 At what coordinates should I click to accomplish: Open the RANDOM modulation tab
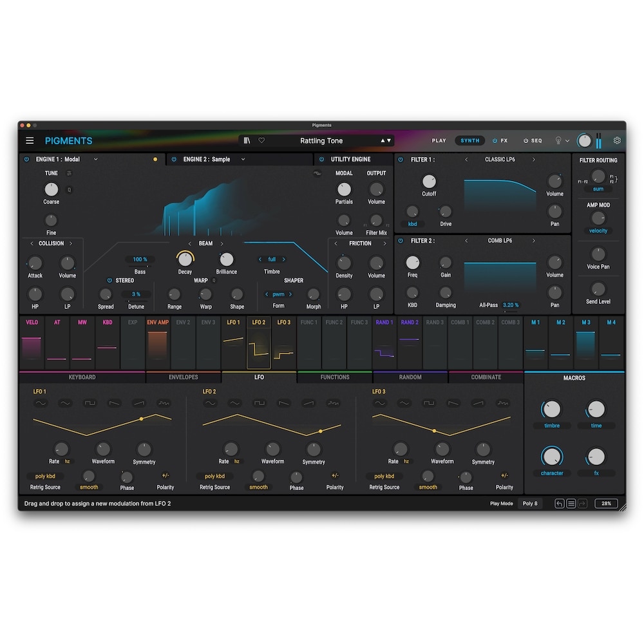410,377
